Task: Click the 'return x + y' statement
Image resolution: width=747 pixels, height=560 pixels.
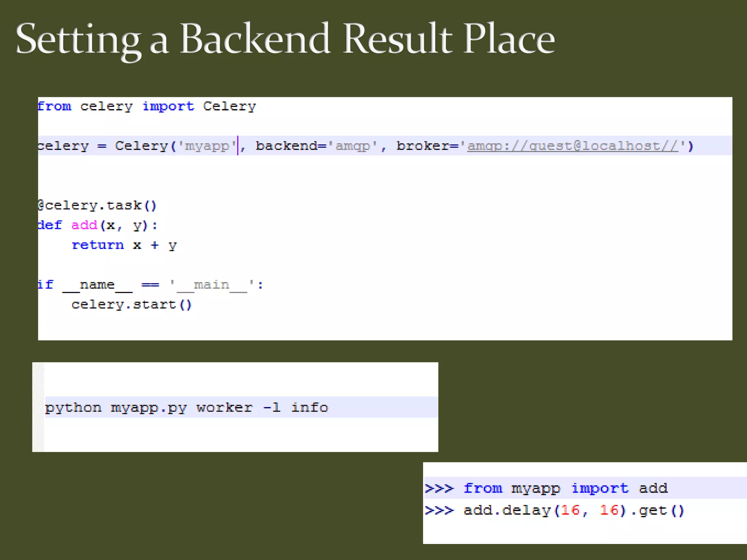Action: coord(124,245)
